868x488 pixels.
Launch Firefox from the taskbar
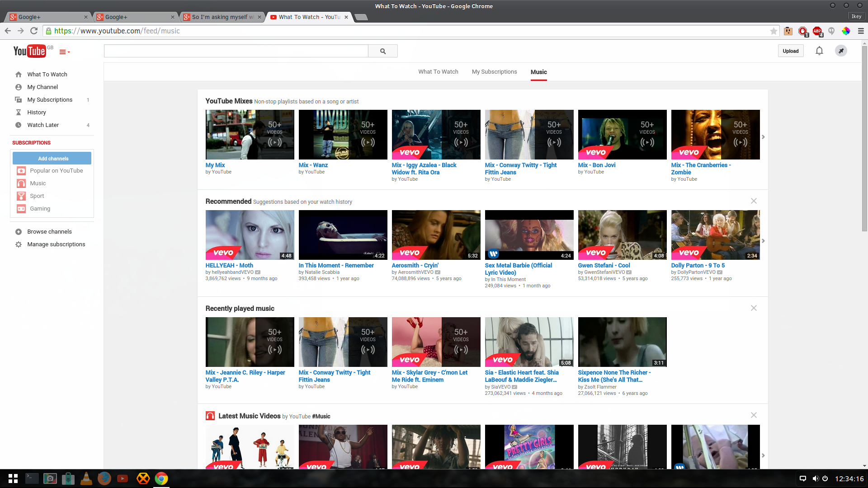pos(104,479)
